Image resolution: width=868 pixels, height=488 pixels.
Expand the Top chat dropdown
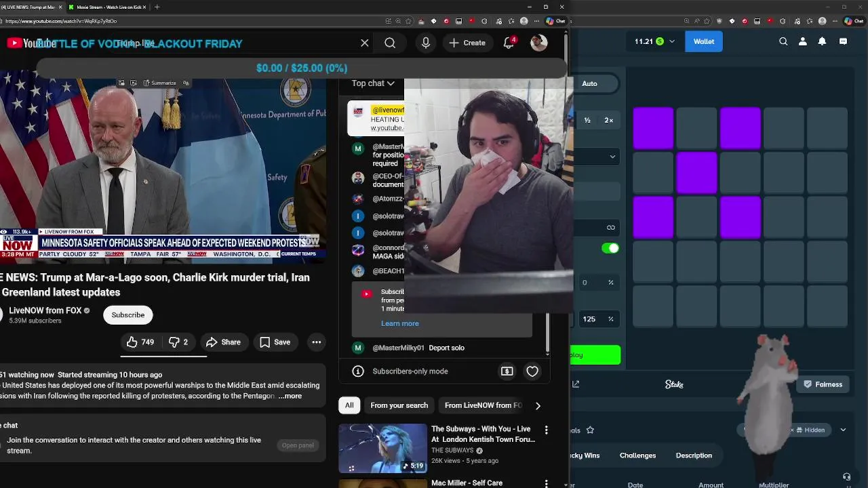pyautogui.click(x=373, y=83)
